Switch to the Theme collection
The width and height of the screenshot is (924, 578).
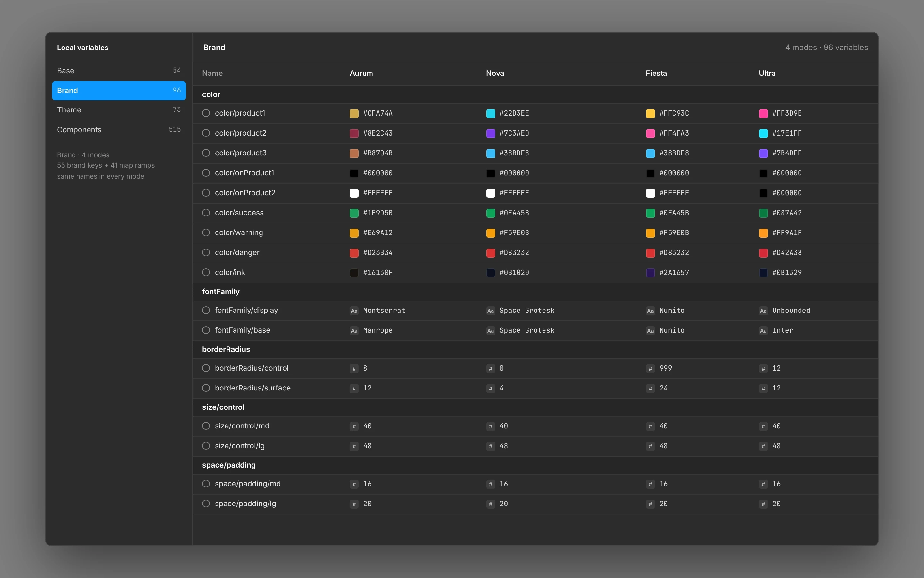119,110
